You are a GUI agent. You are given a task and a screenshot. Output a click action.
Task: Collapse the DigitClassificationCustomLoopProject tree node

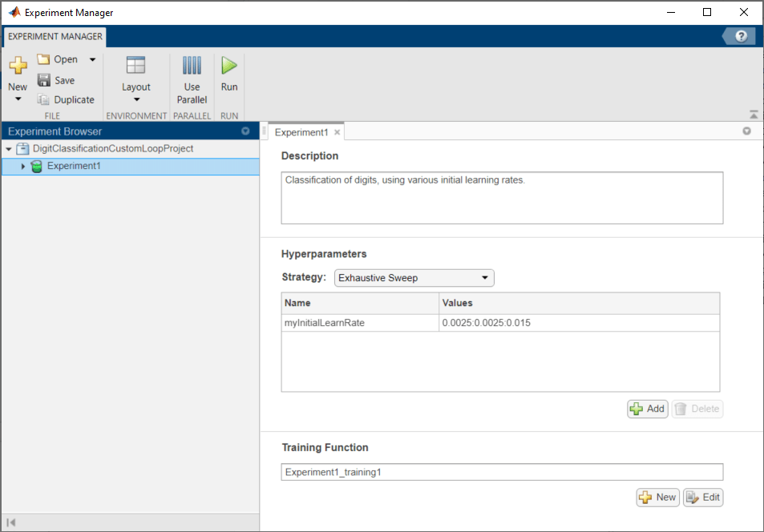pos(9,148)
